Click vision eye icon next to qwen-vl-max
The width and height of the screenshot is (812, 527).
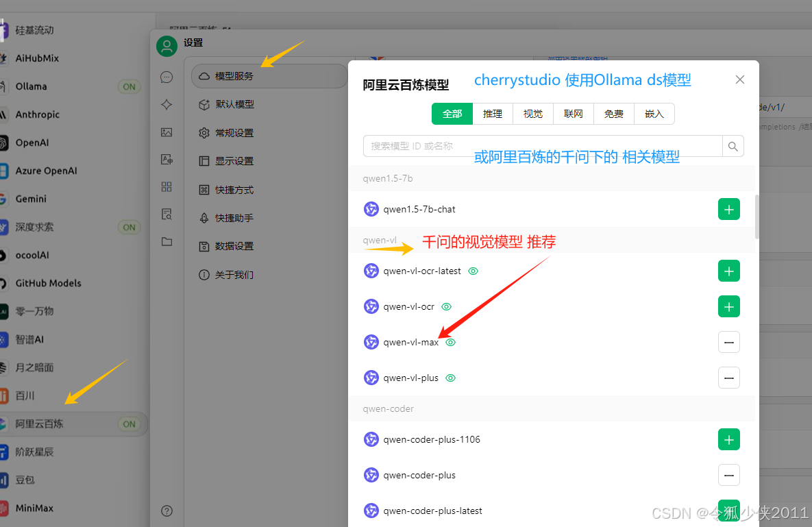(x=450, y=342)
